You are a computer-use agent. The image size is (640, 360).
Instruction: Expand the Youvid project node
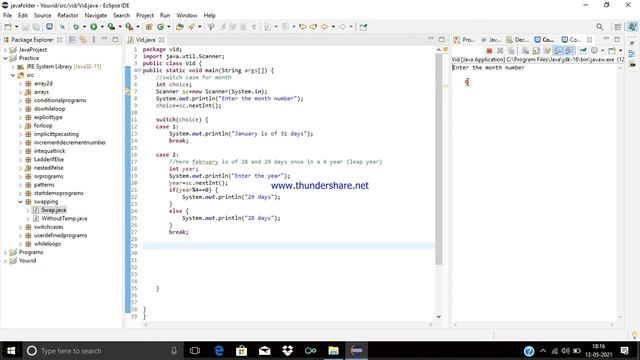(5, 261)
